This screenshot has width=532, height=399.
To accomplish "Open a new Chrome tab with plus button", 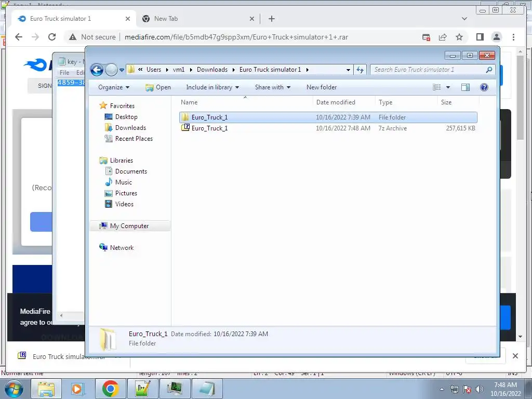I will [271, 19].
